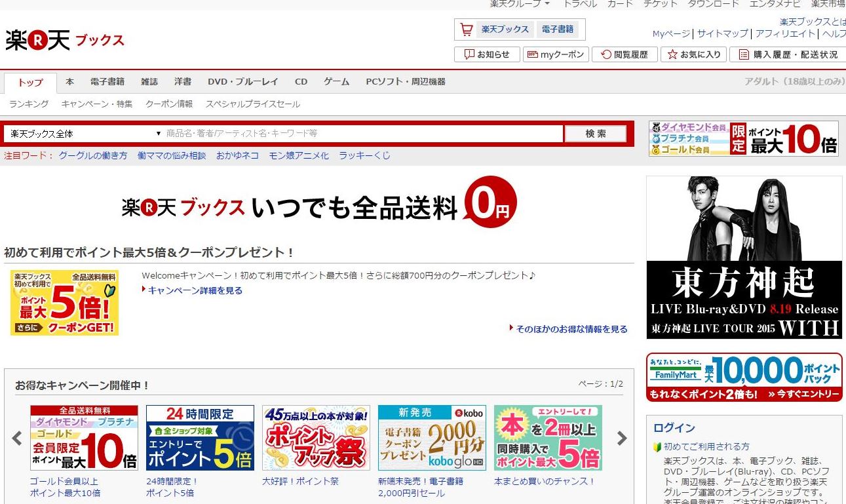Click the 24時間限定 ポイント5倍 campaign thumbnail
This screenshot has height=504, width=846.
(x=200, y=437)
